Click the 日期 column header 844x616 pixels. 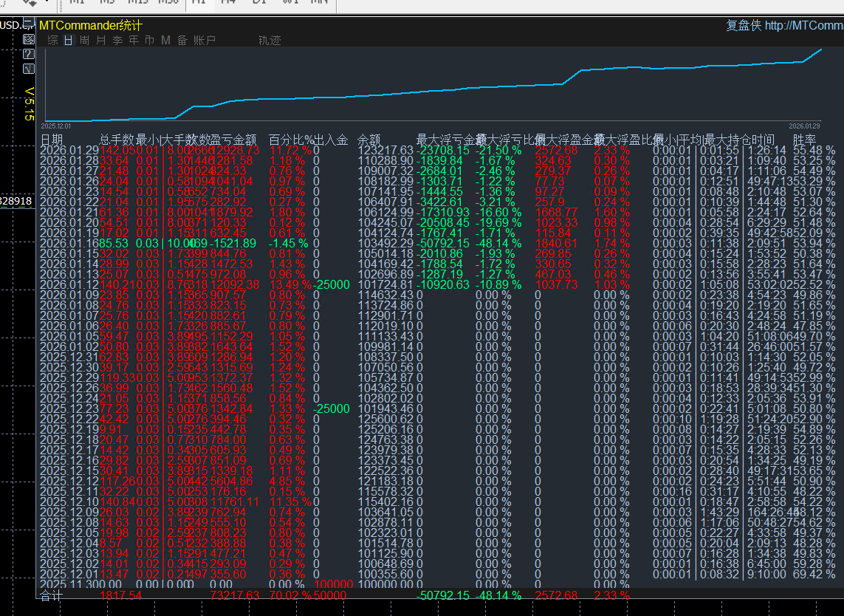click(x=52, y=140)
